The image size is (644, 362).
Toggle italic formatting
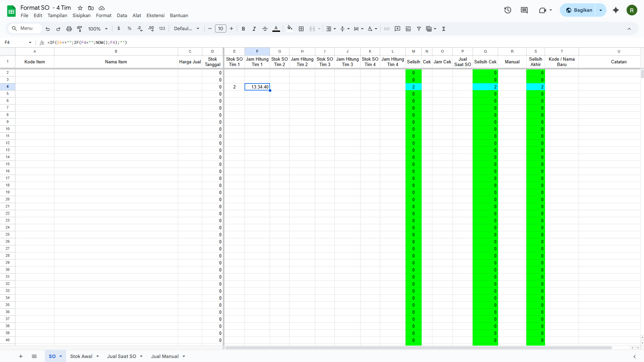click(254, 29)
